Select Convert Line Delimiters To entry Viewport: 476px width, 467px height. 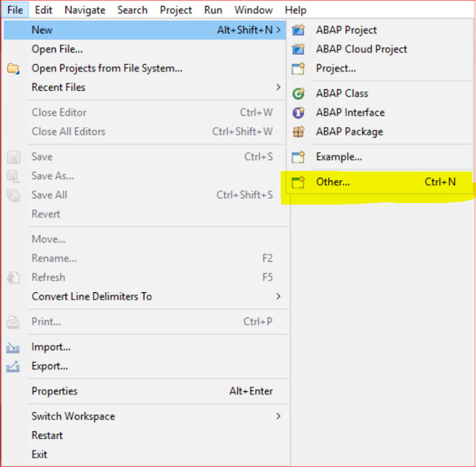tap(144, 296)
